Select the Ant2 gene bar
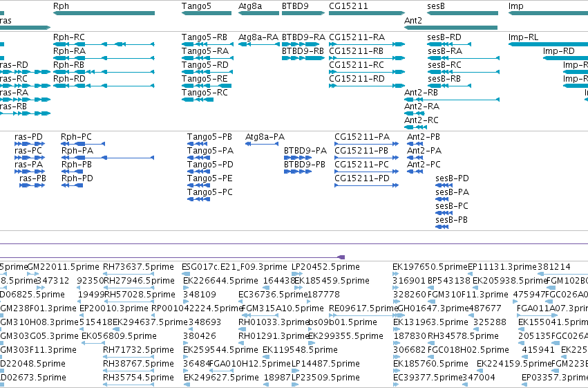Image resolution: width=588 pixels, height=388 pixels. tap(451, 28)
